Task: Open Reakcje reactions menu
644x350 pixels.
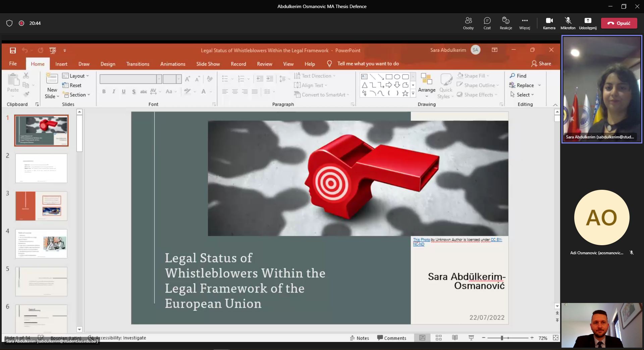Action: click(506, 23)
